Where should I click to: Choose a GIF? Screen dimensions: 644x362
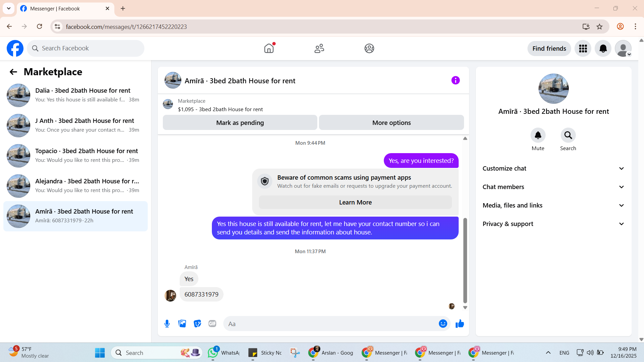pos(212,324)
